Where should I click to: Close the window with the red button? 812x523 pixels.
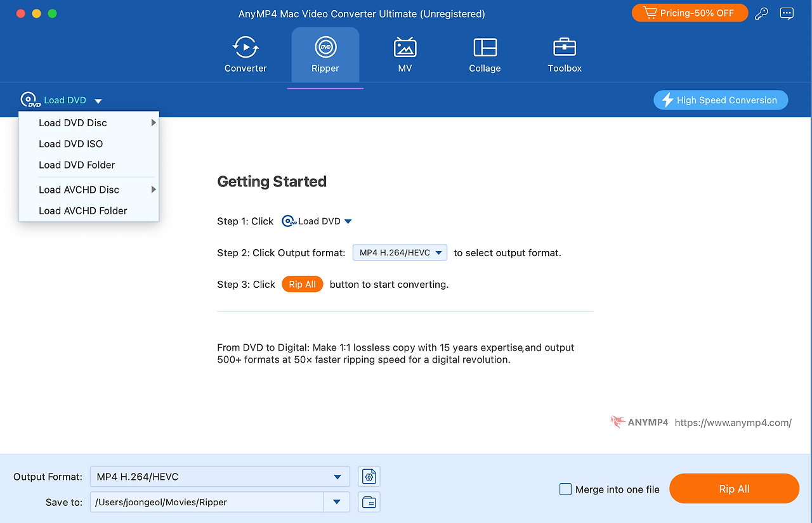(20, 13)
